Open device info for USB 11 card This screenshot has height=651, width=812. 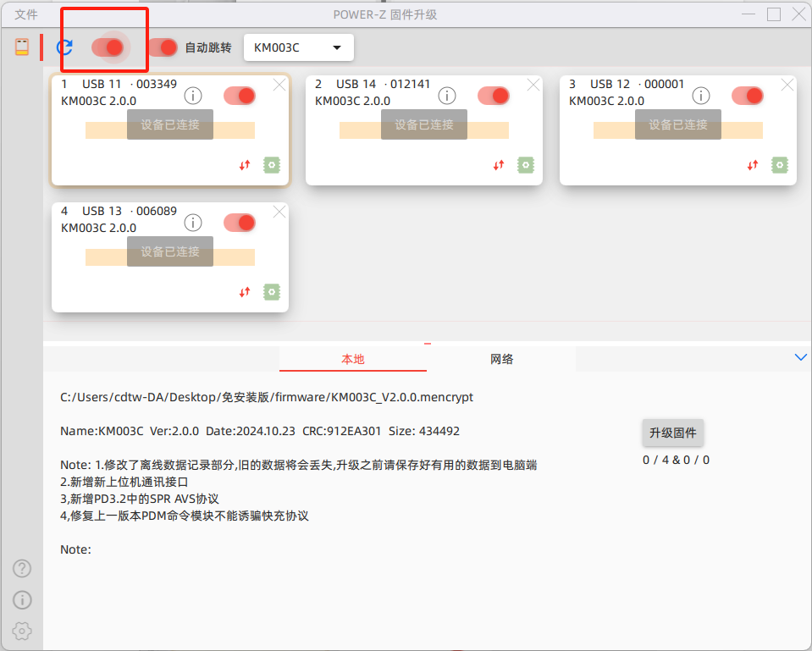[x=193, y=96]
